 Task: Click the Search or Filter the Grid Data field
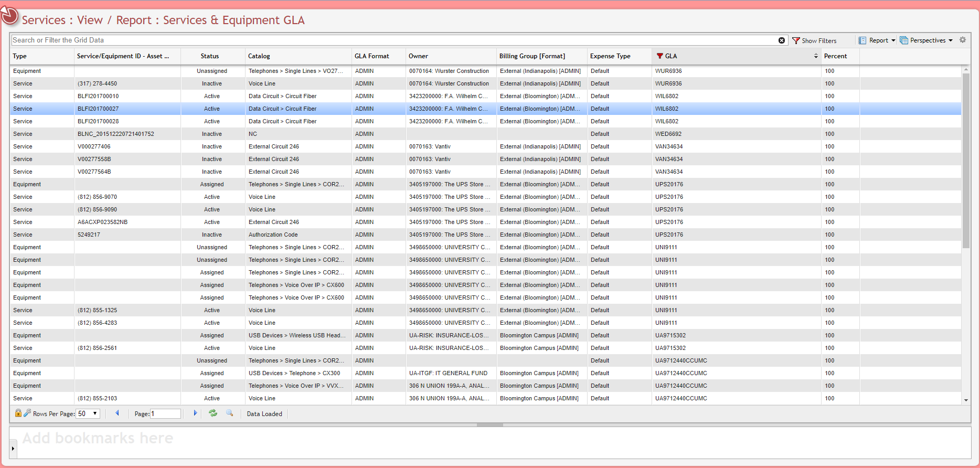pyautogui.click(x=393, y=40)
